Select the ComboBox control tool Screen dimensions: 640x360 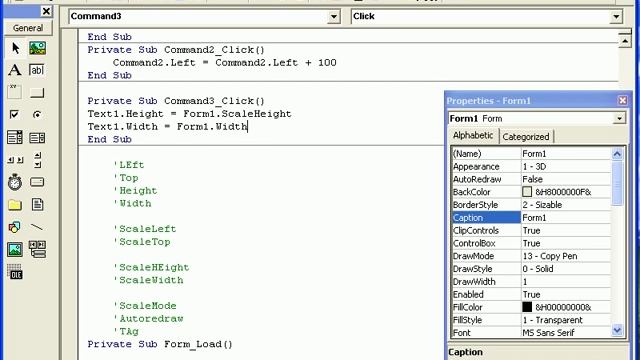[x=15, y=138]
